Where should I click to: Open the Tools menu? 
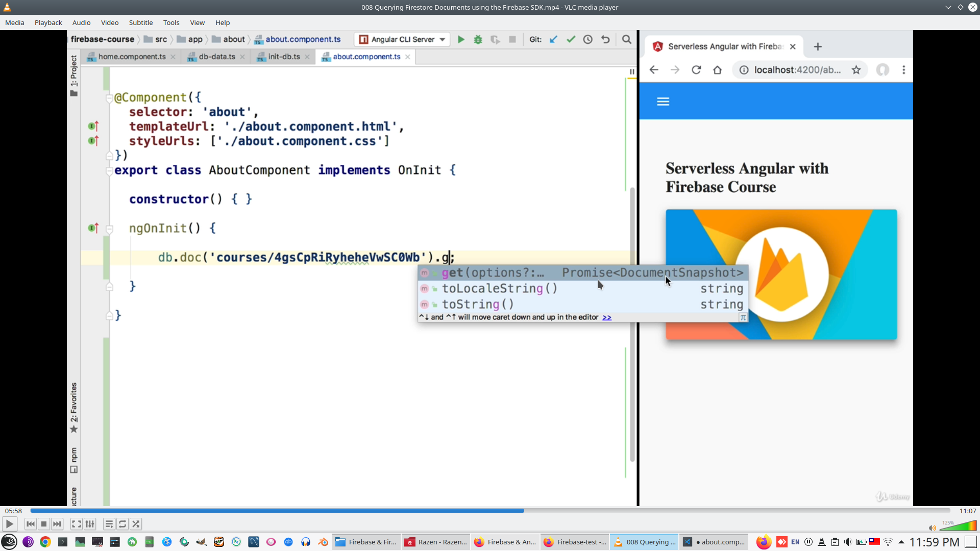171,22
